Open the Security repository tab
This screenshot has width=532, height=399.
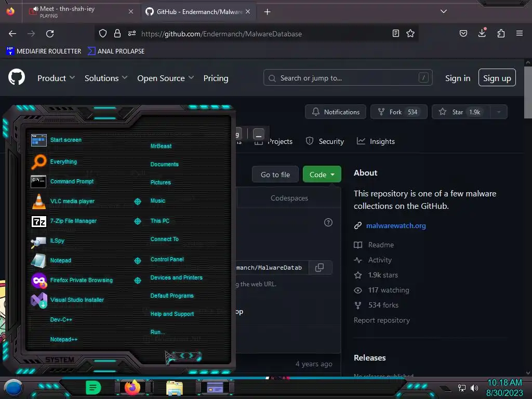pyautogui.click(x=325, y=141)
